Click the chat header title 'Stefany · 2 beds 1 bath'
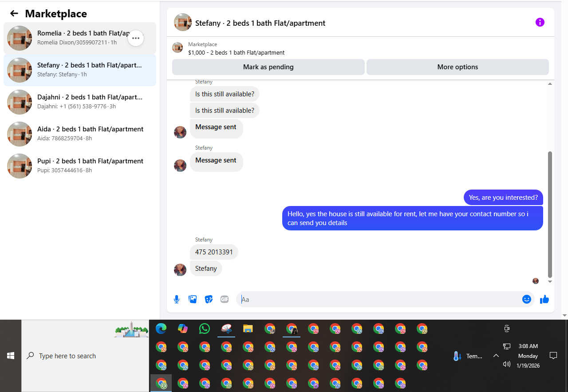 point(260,23)
